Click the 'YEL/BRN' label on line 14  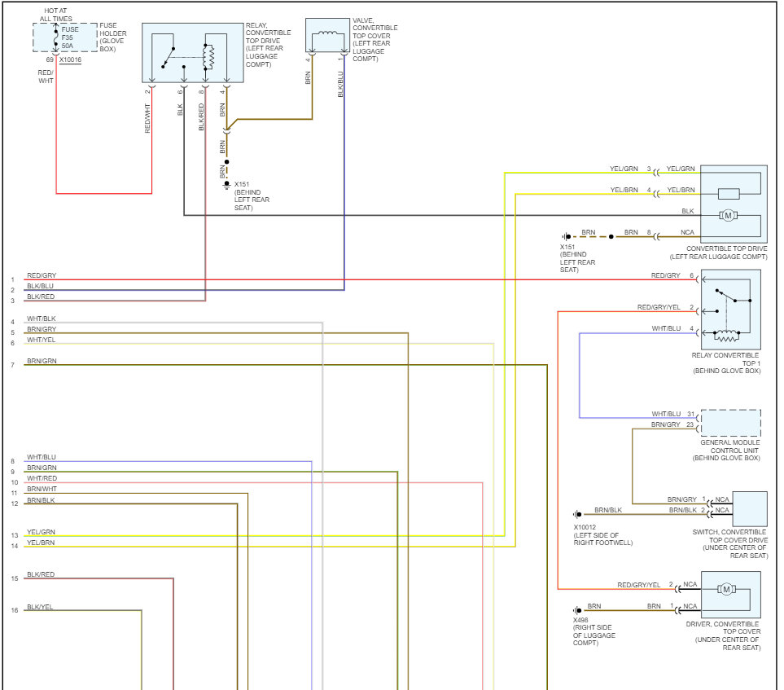pos(41,543)
